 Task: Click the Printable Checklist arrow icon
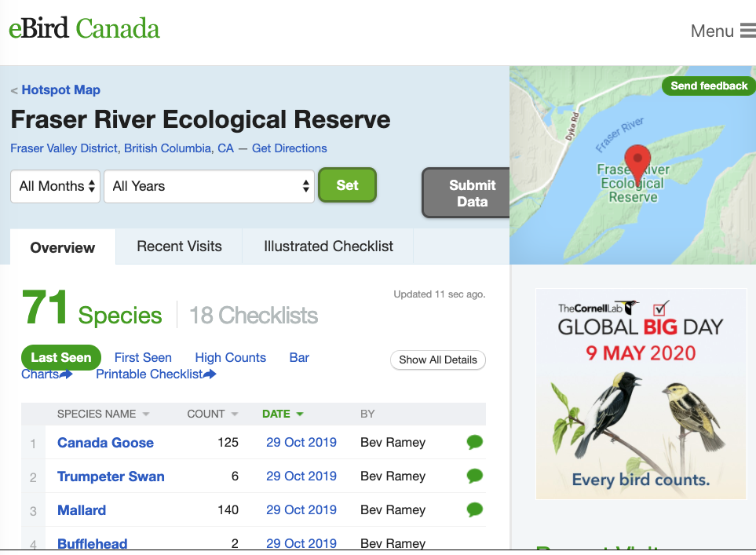point(211,374)
